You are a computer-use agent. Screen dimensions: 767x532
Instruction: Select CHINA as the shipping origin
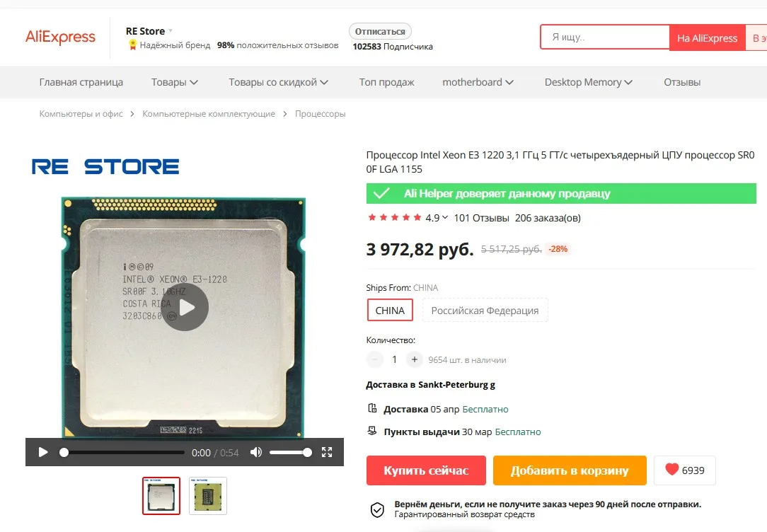pos(390,311)
